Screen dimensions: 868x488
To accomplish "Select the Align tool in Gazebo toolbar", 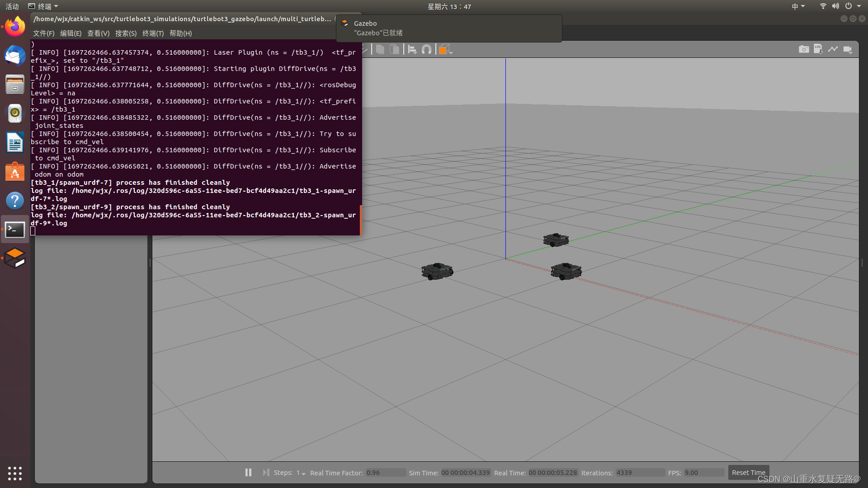I will coord(412,49).
